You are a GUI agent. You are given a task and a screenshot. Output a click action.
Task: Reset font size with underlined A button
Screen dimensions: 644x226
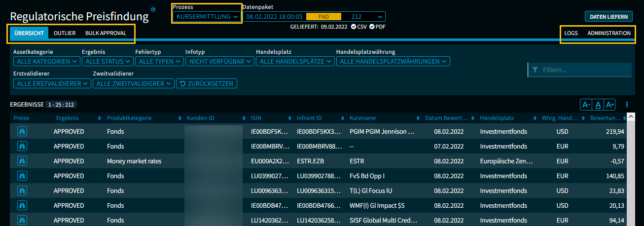(x=598, y=105)
